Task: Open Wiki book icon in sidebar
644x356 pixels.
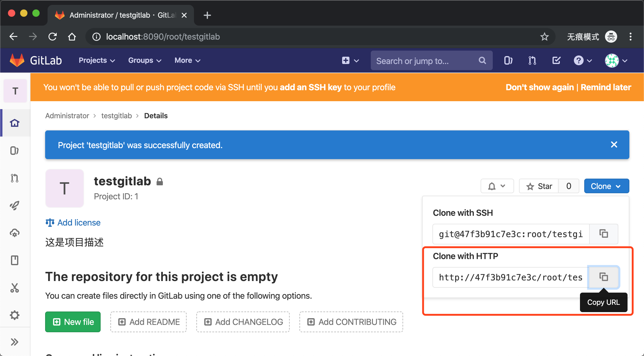Action: click(x=15, y=260)
